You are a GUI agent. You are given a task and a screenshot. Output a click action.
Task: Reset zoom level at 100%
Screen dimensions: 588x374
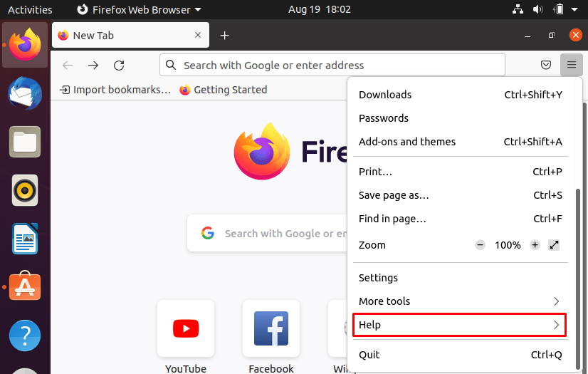pos(508,245)
